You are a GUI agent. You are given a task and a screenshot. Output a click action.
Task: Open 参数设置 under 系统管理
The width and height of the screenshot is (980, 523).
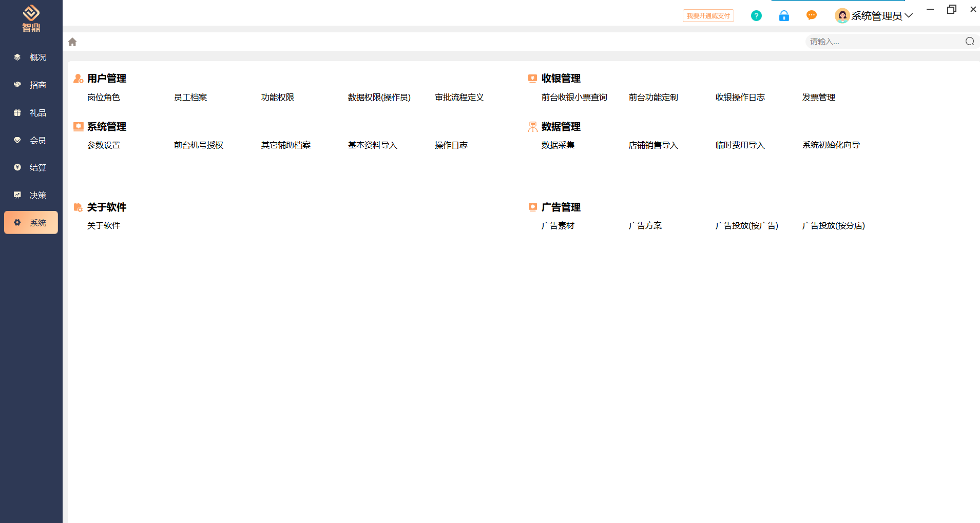(104, 145)
